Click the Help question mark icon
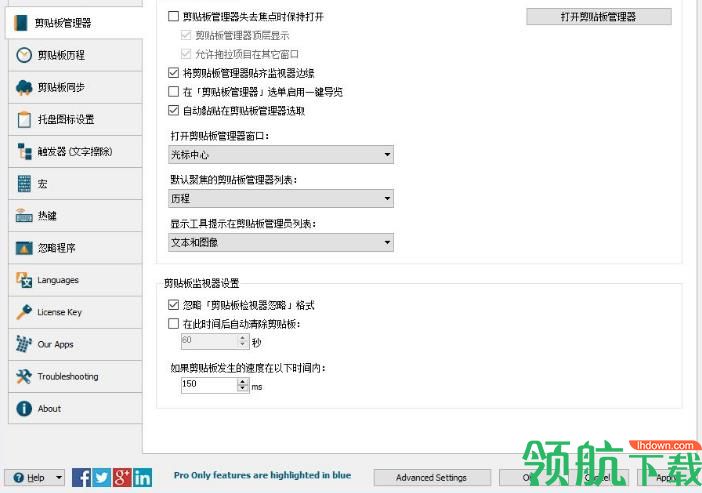 point(18,478)
